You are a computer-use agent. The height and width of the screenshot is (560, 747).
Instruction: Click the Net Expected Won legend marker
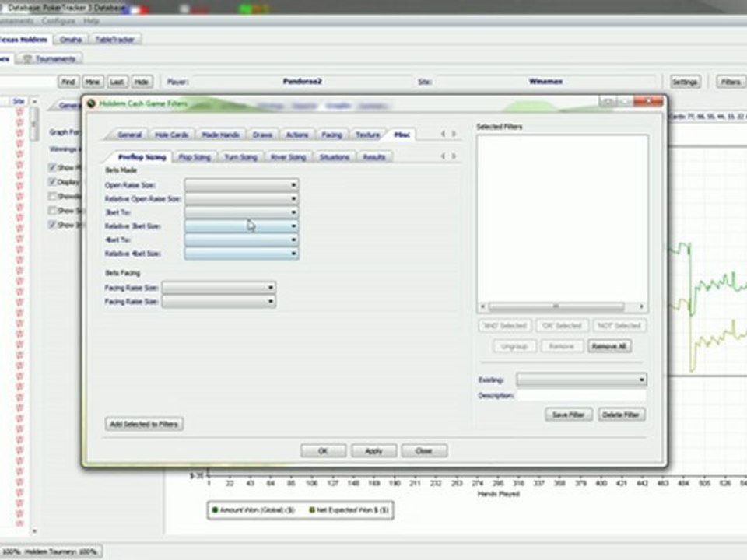[314, 510]
